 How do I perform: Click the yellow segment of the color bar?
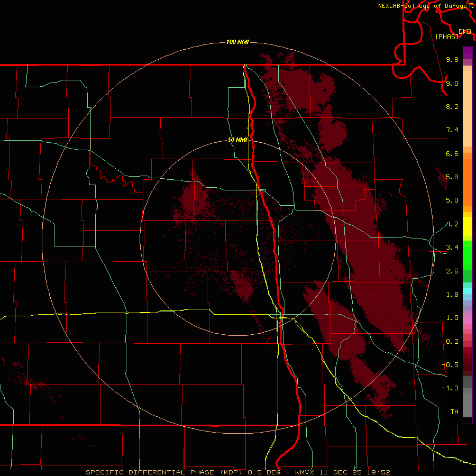(467, 226)
